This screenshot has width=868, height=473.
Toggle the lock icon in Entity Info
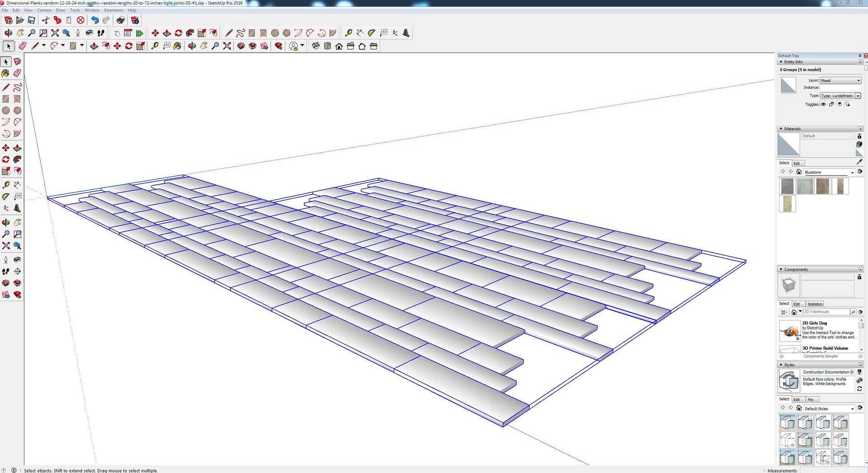[x=831, y=104]
